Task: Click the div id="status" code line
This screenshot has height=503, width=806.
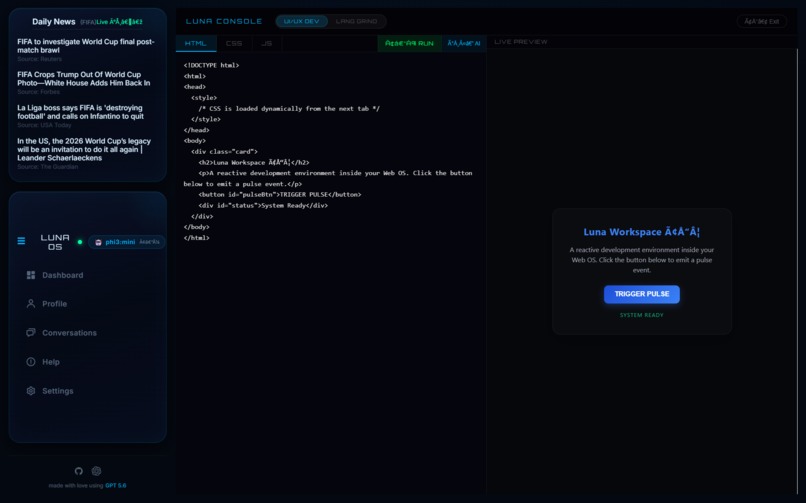Action: pyautogui.click(x=263, y=206)
